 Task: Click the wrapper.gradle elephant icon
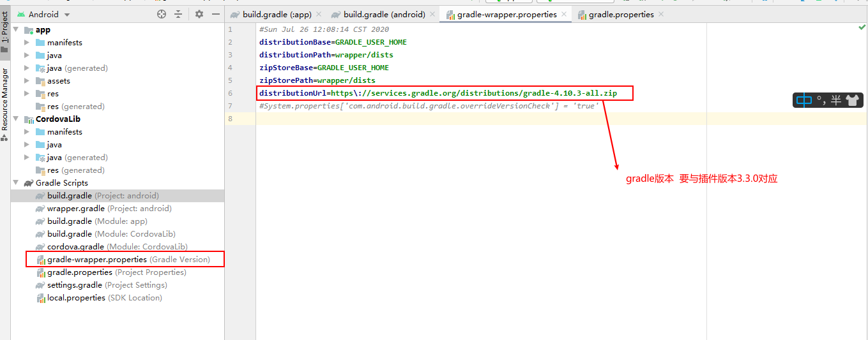pyautogui.click(x=41, y=209)
